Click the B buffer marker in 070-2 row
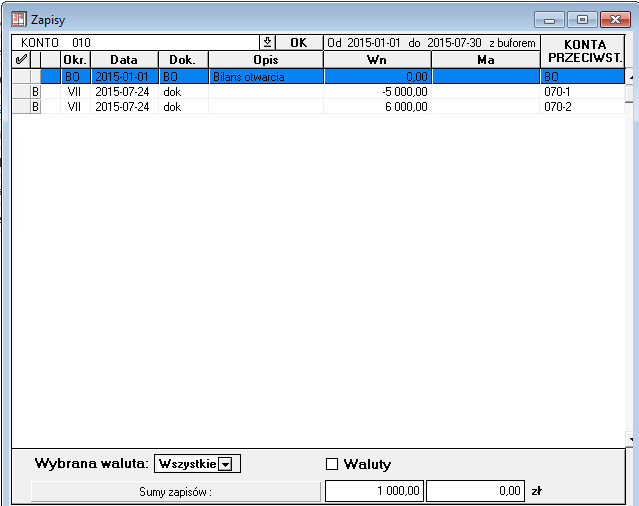 35,107
